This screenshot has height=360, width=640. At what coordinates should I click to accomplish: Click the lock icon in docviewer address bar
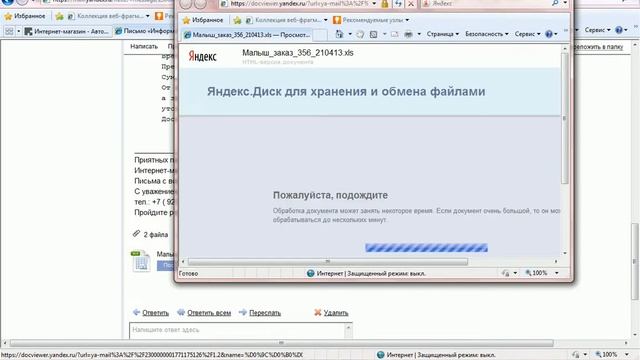384,4
